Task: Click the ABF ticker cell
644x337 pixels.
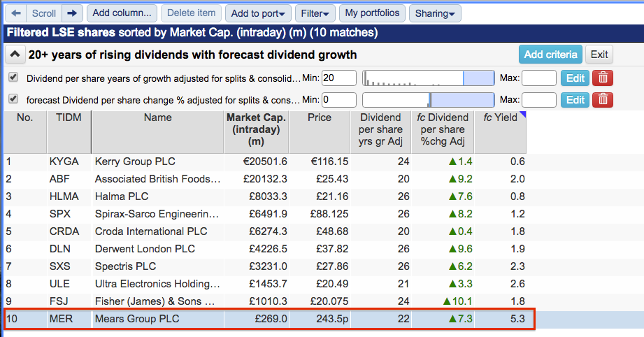Action: 69,179
